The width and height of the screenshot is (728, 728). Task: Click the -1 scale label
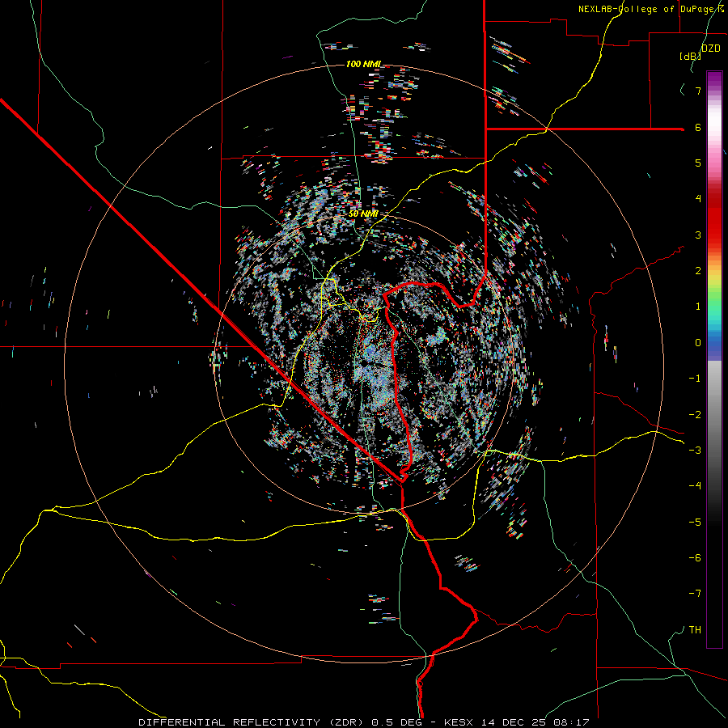click(695, 379)
